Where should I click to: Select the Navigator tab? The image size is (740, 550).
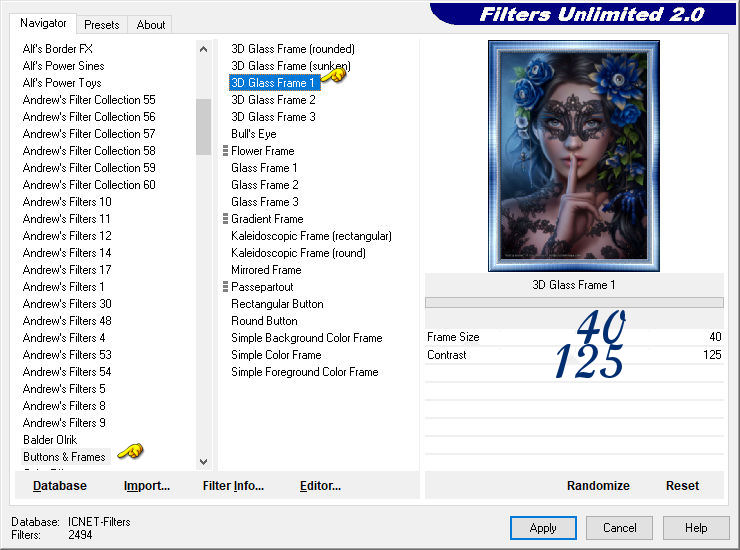click(43, 23)
